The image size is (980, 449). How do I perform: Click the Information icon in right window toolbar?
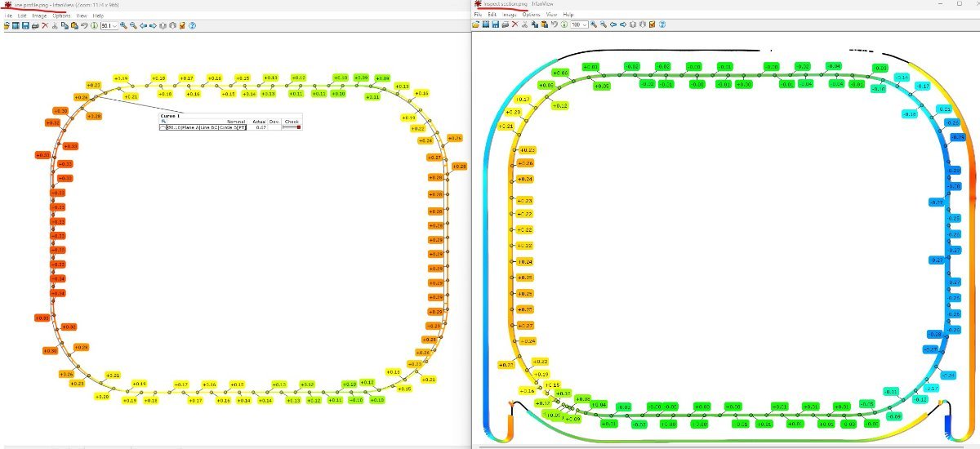pyautogui.click(x=563, y=25)
